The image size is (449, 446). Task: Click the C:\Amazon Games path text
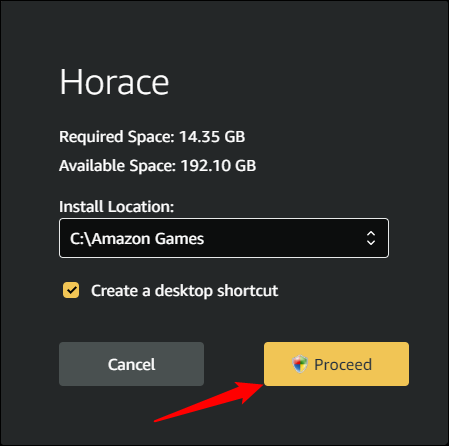pos(137,239)
